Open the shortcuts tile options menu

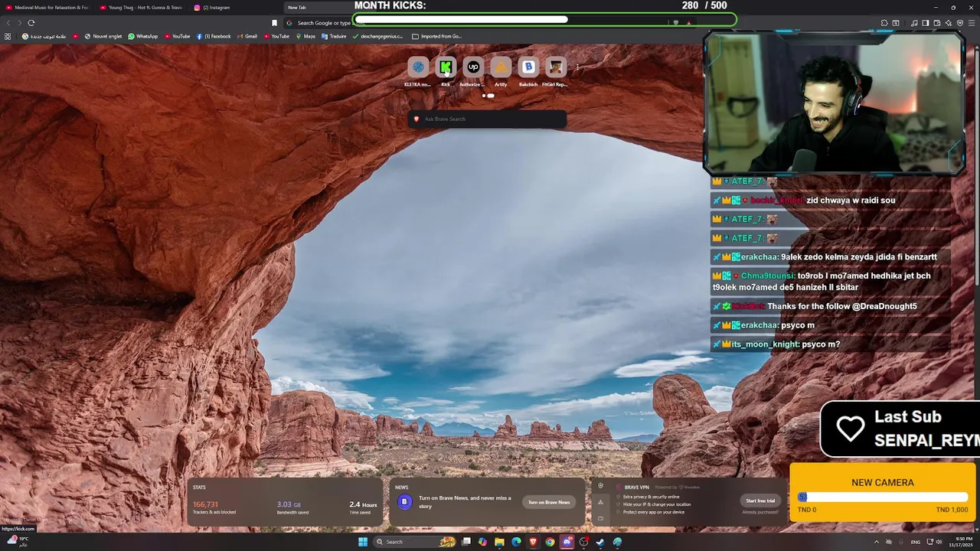[x=577, y=67]
